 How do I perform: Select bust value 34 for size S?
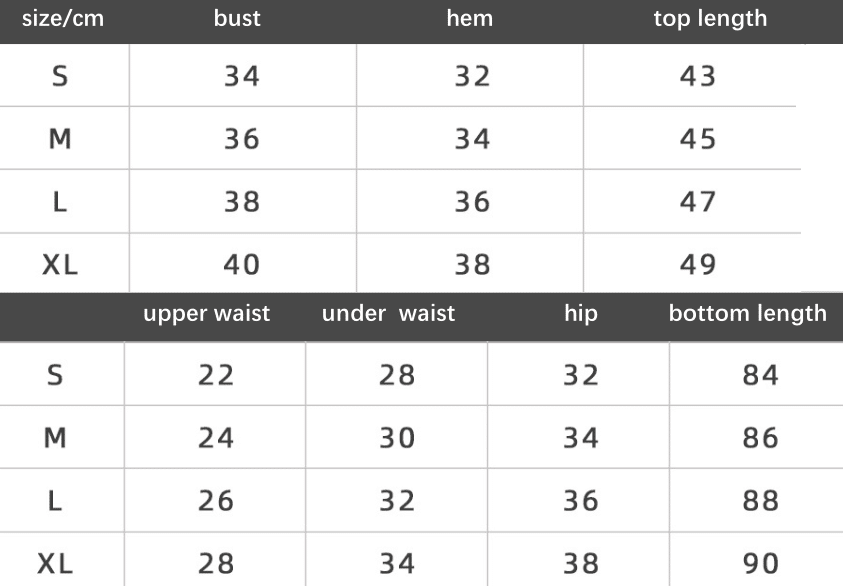coord(242,76)
